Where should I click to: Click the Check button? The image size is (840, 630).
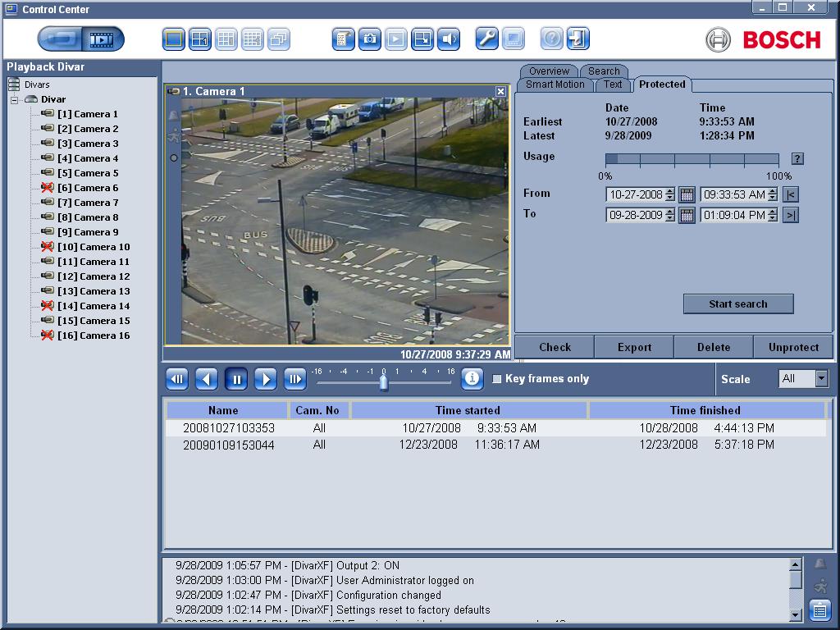coord(555,347)
